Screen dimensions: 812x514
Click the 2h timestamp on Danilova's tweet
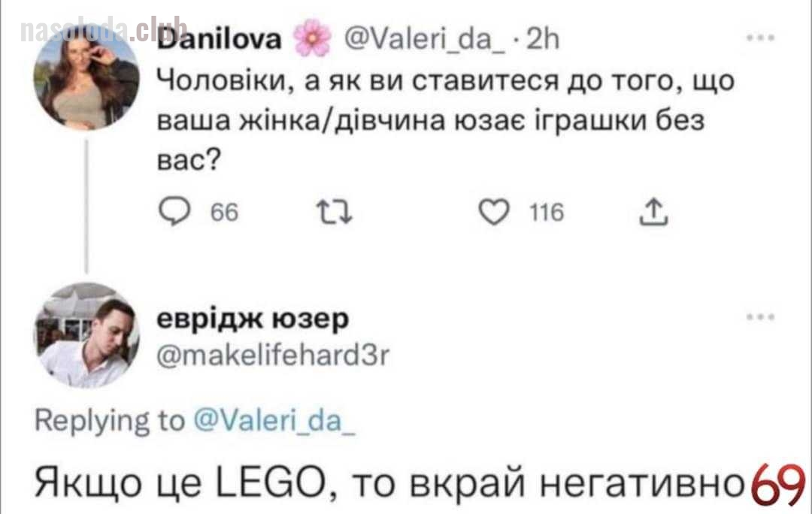coord(543,40)
